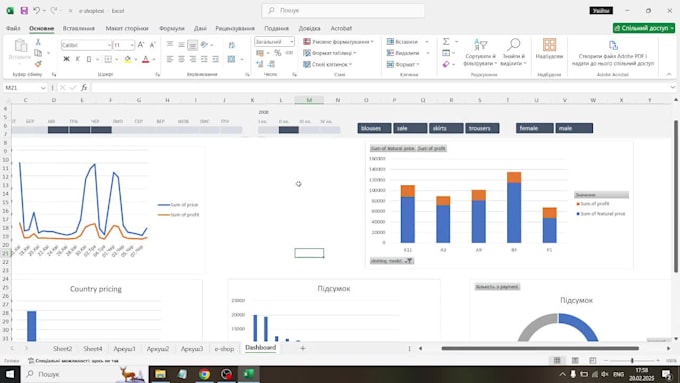The image size is (680, 383).
Task: Click Вставити (Insert cells) button
Action: pyautogui.click(x=402, y=42)
